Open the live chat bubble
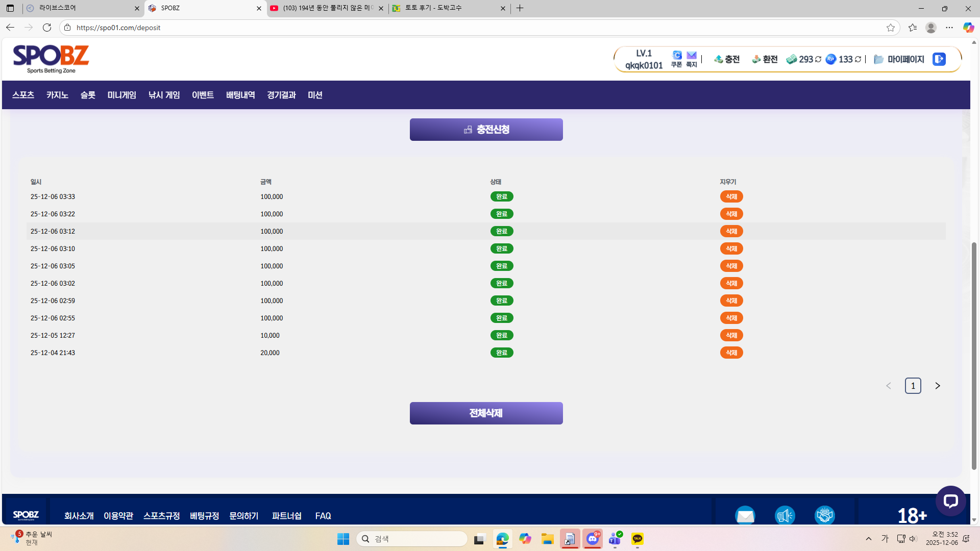980x551 pixels. (x=951, y=502)
